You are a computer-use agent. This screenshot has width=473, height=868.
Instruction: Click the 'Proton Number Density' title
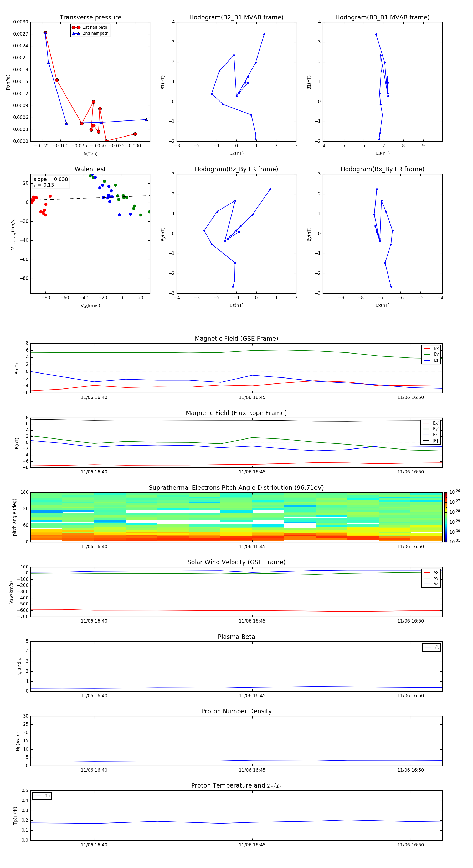(236, 711)
